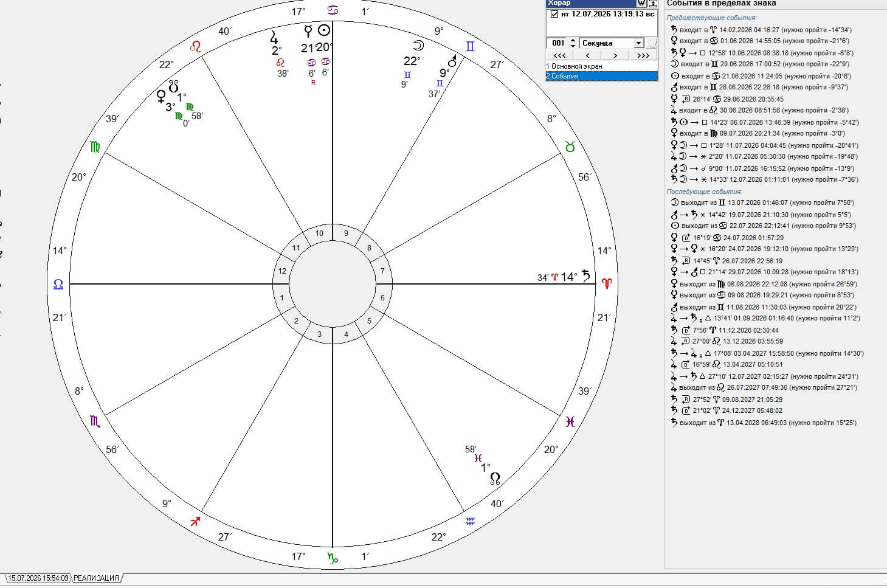Switch to the 15.07.2026 15:54:09 bottom tab

(38, 578)
